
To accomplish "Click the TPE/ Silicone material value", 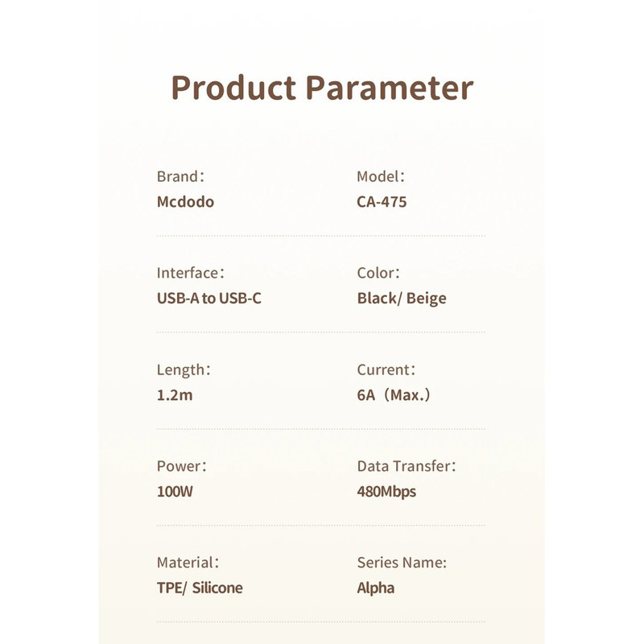I will 200,588.
